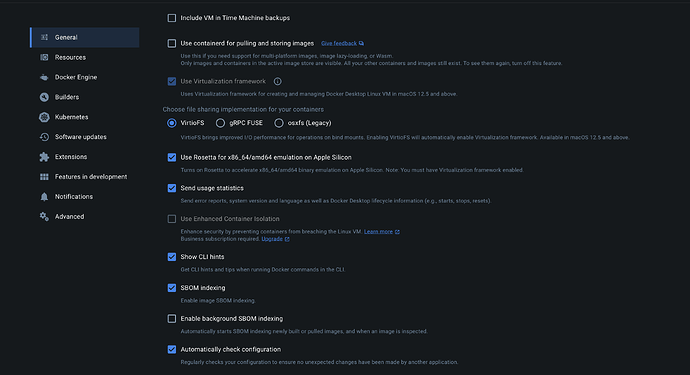Select the gRPC FUSE radio option

pos(220,123)
